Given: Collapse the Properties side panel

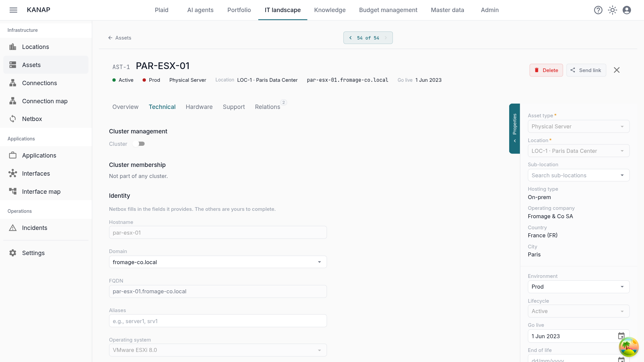Looking at the screenshot, I should coord(515,129).
